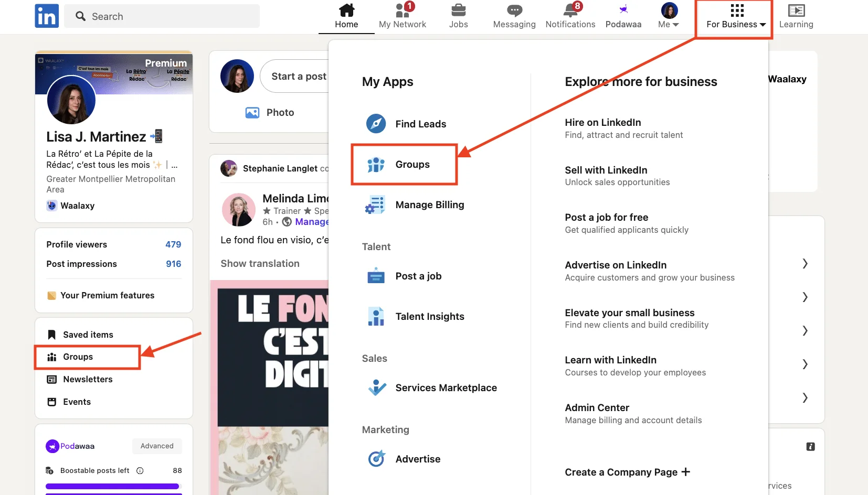Open the Lisa J. Martinez profile name
Viewport: 868px width, 495px height.
[96, 137]
